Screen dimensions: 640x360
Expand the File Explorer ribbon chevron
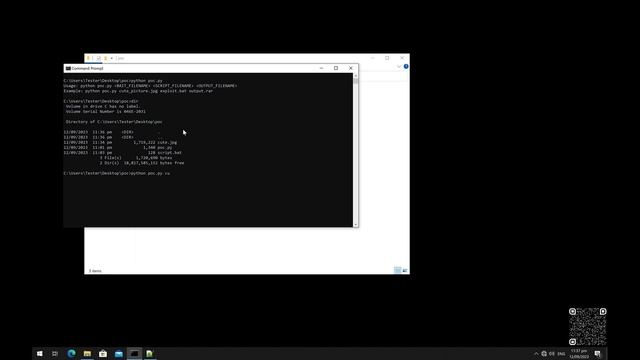(x=399, y=67)
